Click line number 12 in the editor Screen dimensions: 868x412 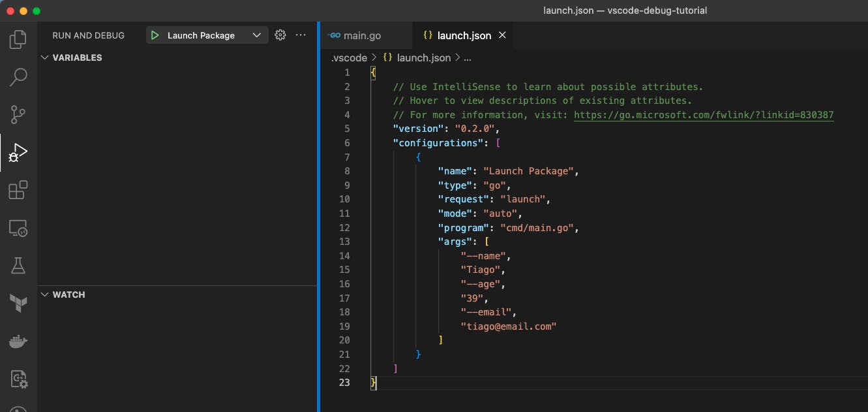click(x=344, y=227)
